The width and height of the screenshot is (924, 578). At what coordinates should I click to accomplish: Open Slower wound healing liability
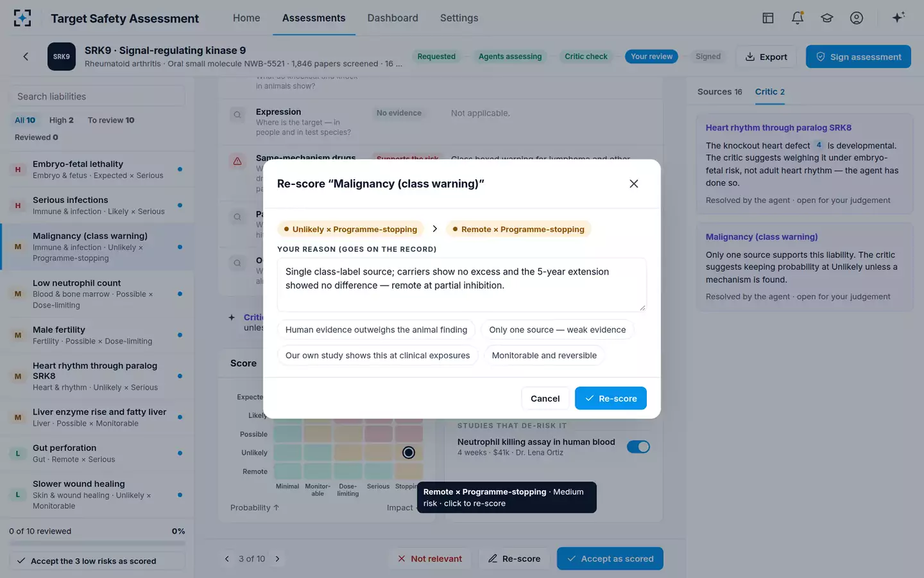click(x=97, y=495)
